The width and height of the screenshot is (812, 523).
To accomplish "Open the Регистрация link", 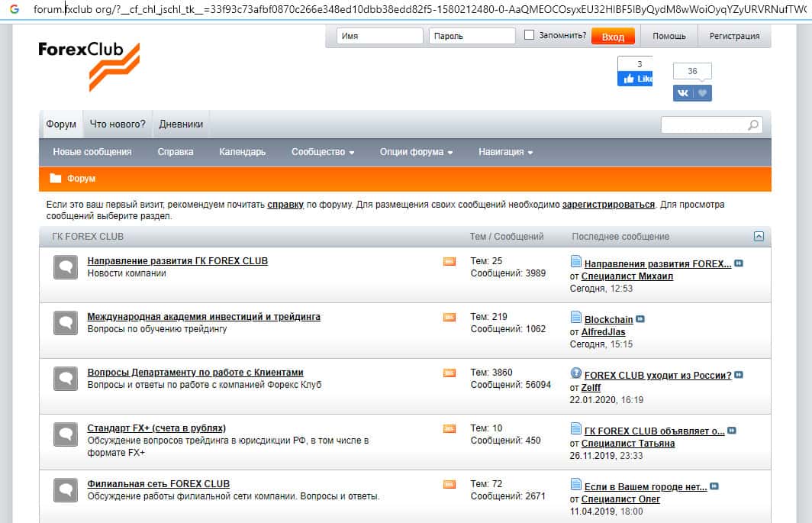I will (733, 36).
